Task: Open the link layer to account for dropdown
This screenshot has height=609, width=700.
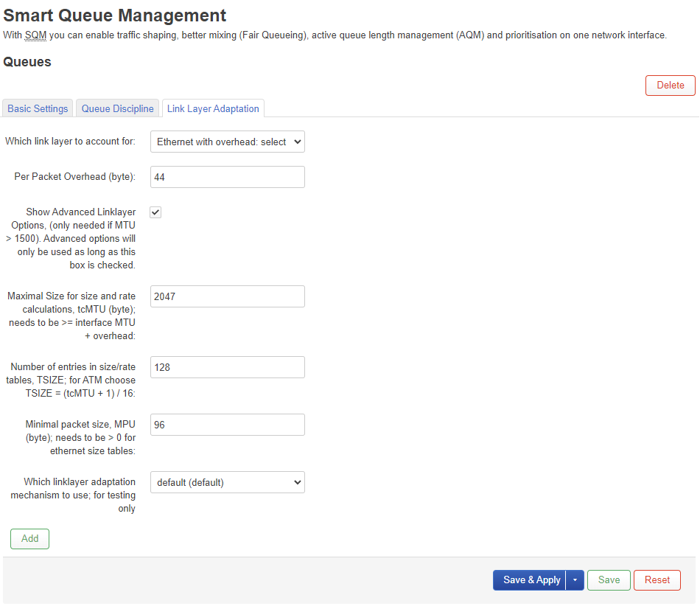Action: 227,142
